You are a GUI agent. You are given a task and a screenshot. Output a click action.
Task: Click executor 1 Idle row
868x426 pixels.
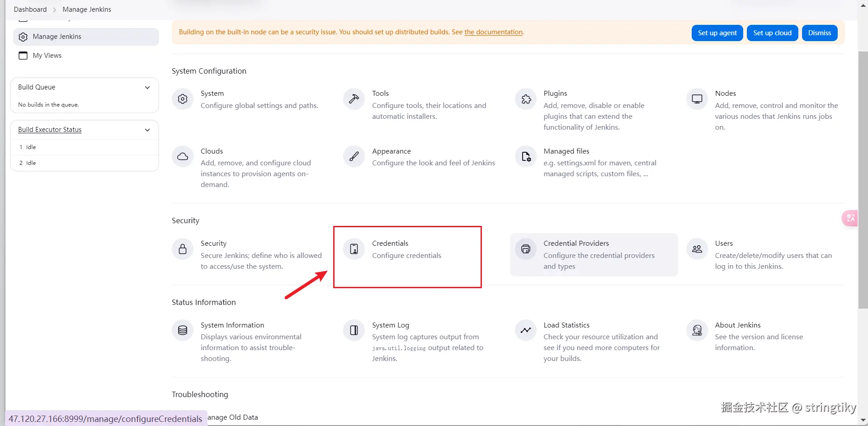coord(85,147)
